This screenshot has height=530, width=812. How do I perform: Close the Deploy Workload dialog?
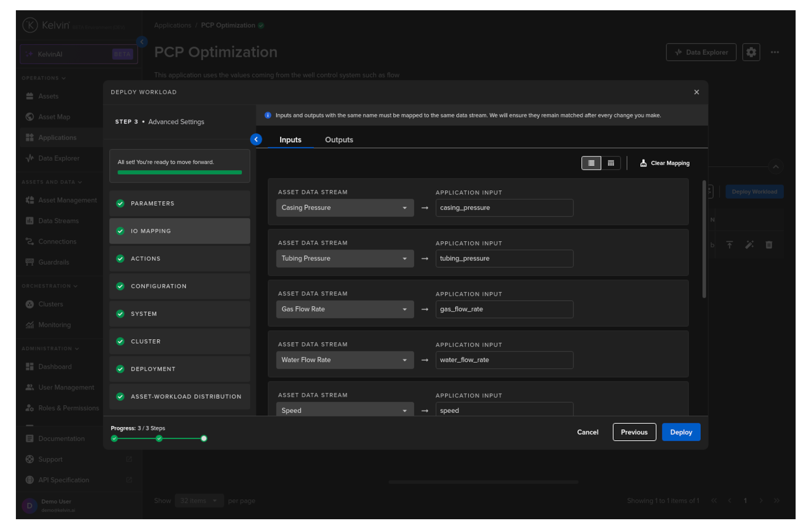696,92
